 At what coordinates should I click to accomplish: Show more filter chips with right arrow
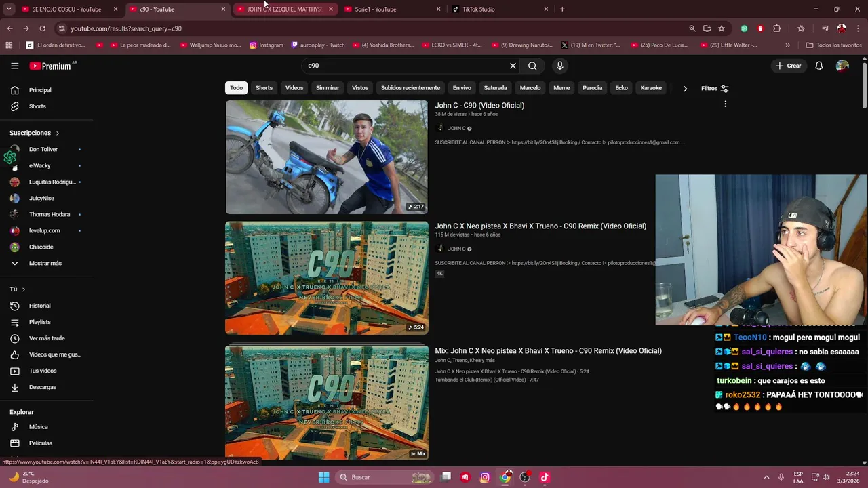click(685, 88)
